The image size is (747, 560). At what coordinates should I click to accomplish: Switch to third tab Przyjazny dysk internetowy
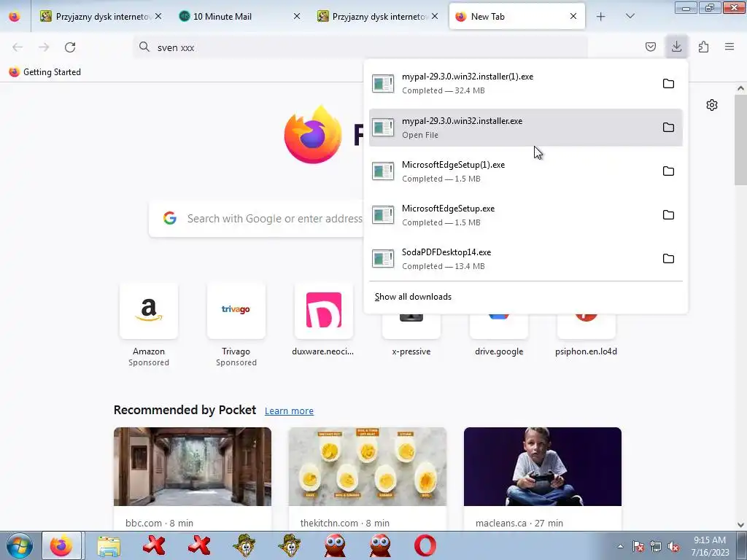377,17
